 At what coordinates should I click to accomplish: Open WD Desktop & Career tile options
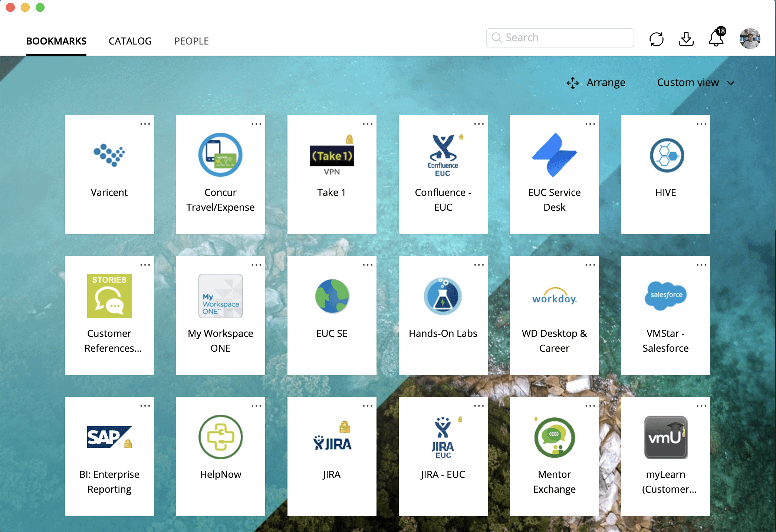590,265
